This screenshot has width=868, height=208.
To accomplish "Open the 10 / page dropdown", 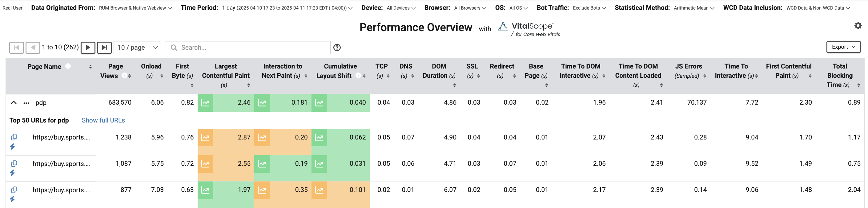I will pyautogui.click(x=137, y=48).
